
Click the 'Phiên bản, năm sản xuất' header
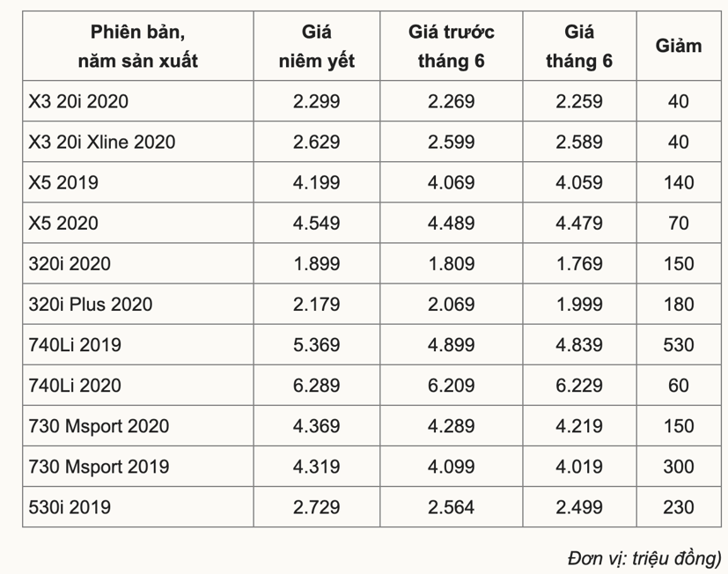coord(137,47)
